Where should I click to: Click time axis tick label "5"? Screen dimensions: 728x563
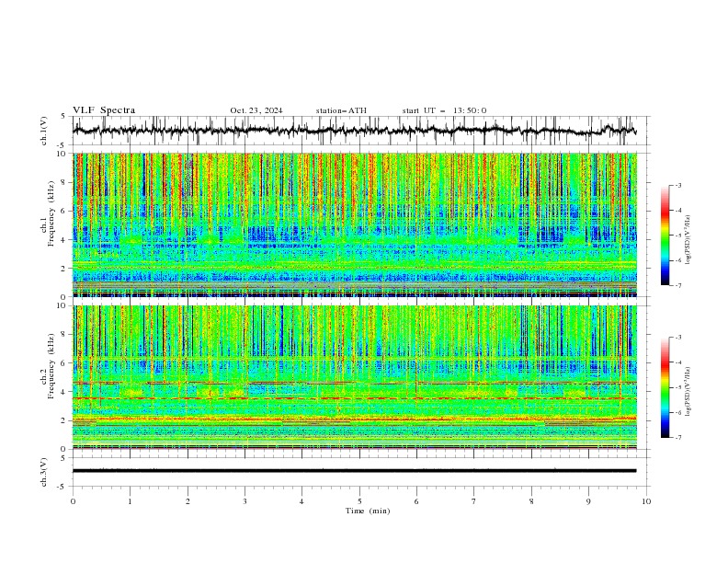[x=359, y=501]
